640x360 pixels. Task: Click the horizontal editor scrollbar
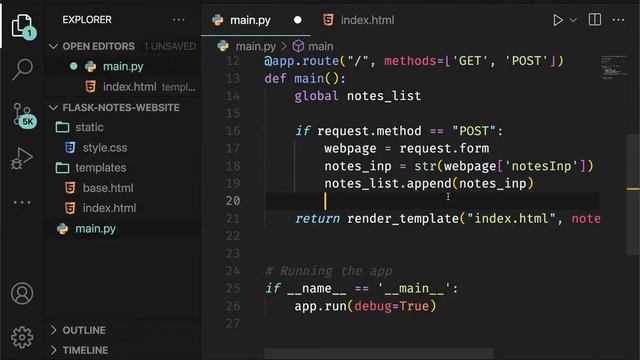point(379,353)
